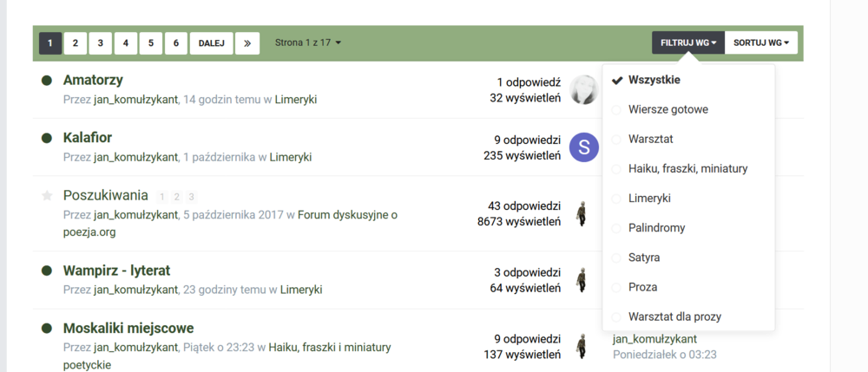
Task: Click star icon beside Poszukiwania topic
Action: click(x=47, y=196)
